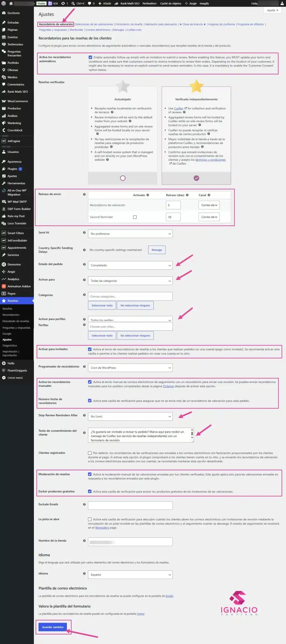Click the Comentarios bubble icon

pyautogui.click(x=4, y=85)
